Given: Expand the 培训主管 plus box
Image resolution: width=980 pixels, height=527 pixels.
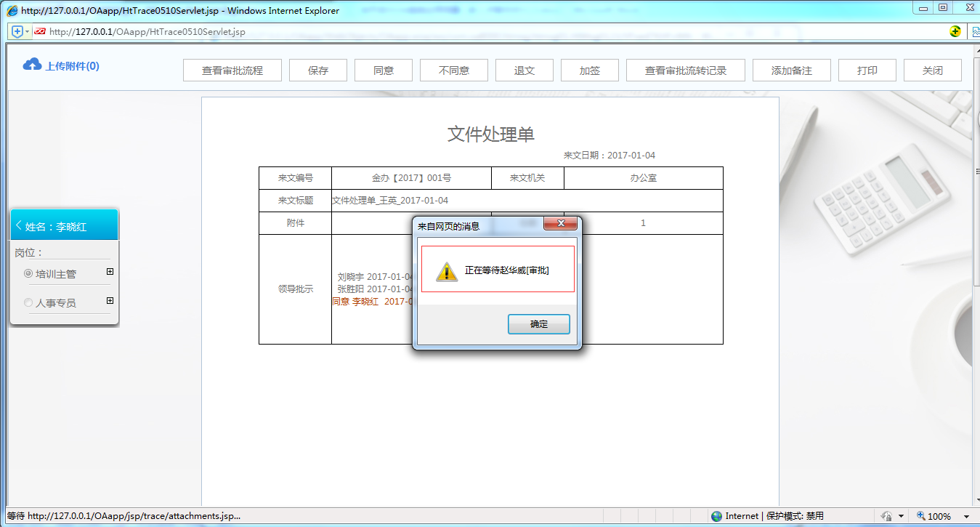Looking at the screenshot, I should (x=110, y=272).
